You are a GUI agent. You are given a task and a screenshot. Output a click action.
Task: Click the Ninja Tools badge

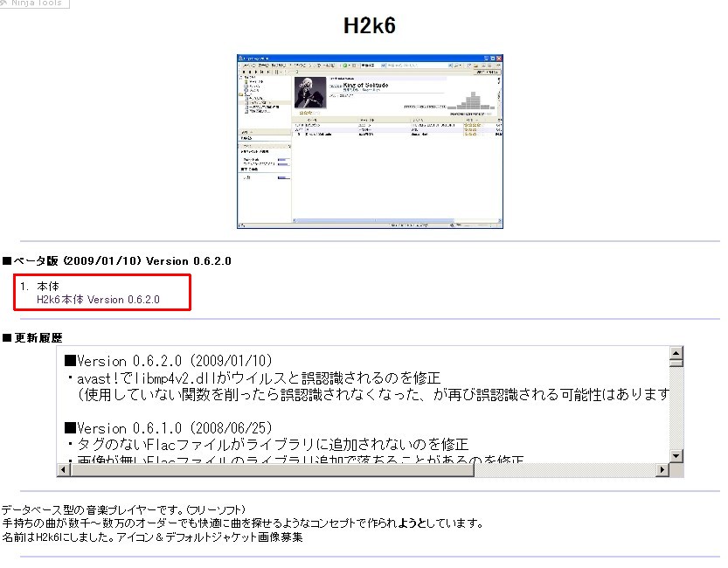(34, 3)
